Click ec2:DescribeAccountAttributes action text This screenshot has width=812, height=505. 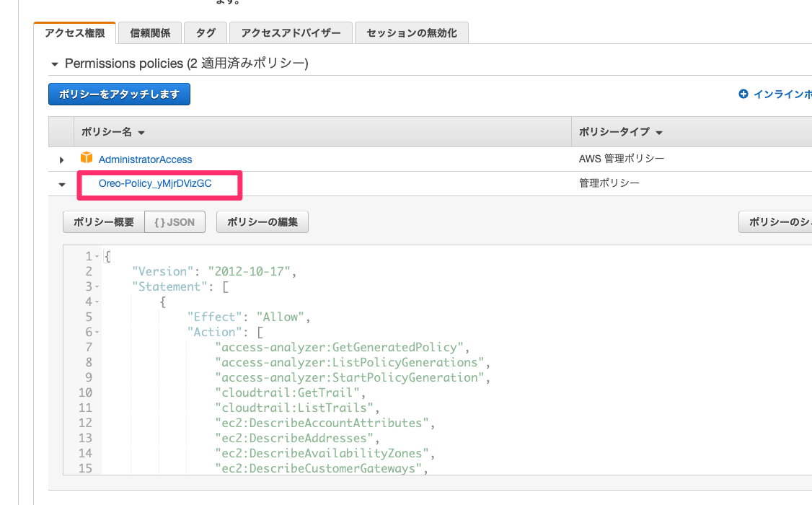[x=322, y=423]
